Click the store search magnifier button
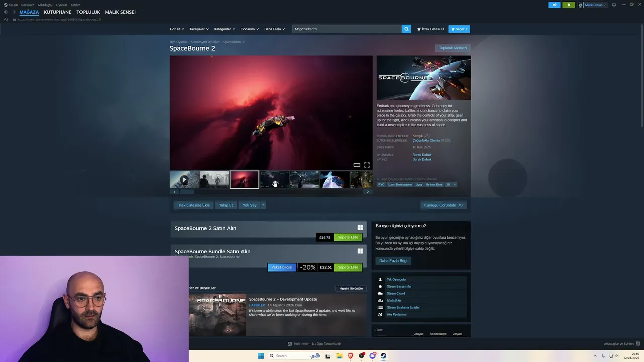The height and width of the screenshot is (362, 644). [x=406, y=29]
